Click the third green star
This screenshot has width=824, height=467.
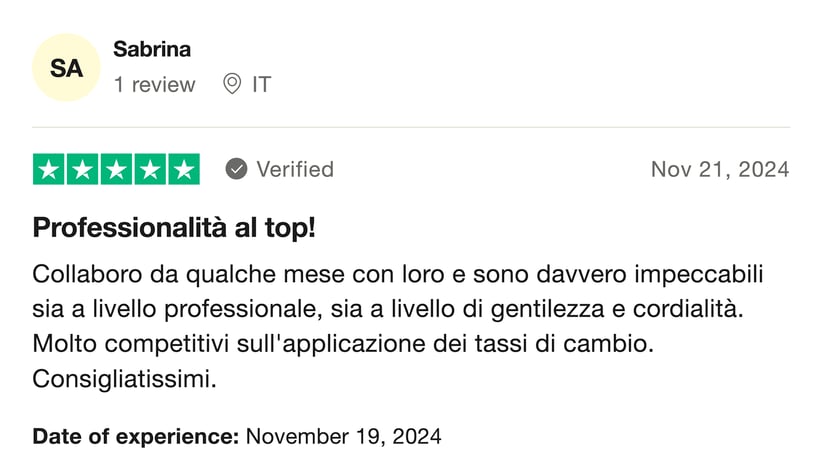coord(116,170)
